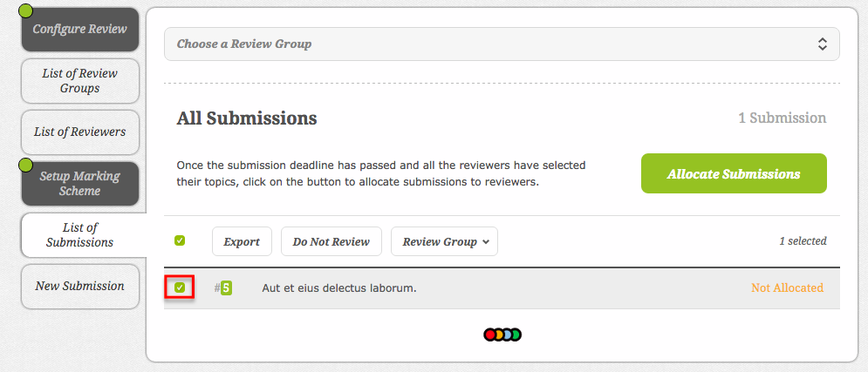Click the green number 5 badge
The width and height of the screenshot is (868, 372).
[227, 287]
